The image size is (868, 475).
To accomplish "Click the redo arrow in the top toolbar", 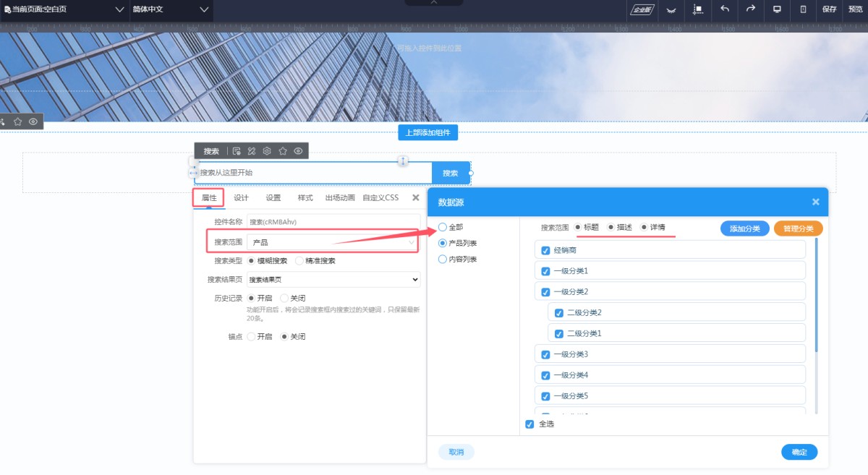I will click(x=751, y=9).
